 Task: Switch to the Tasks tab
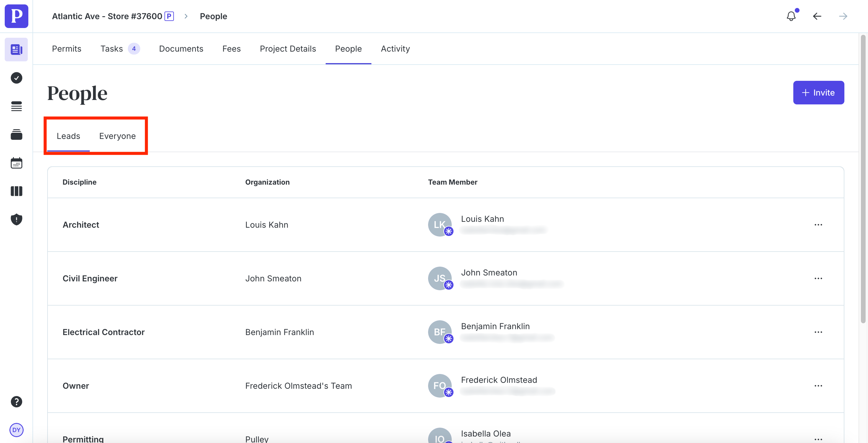112,49
